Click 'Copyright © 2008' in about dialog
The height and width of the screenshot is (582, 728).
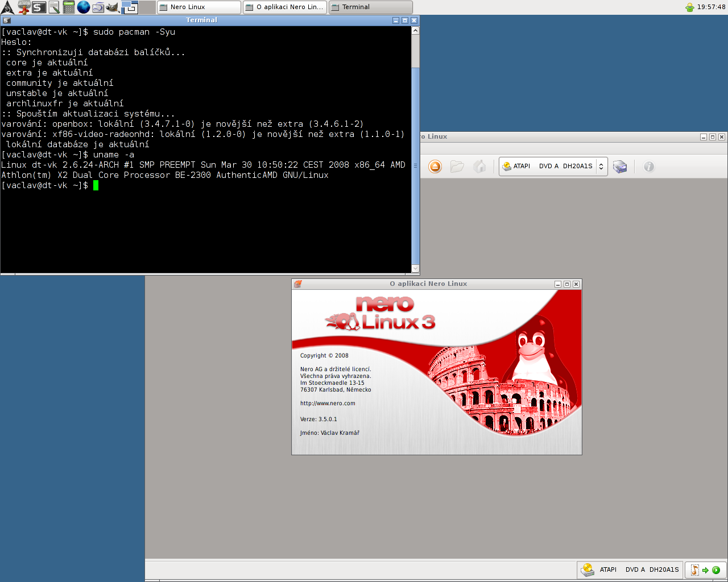click(324, 356)
